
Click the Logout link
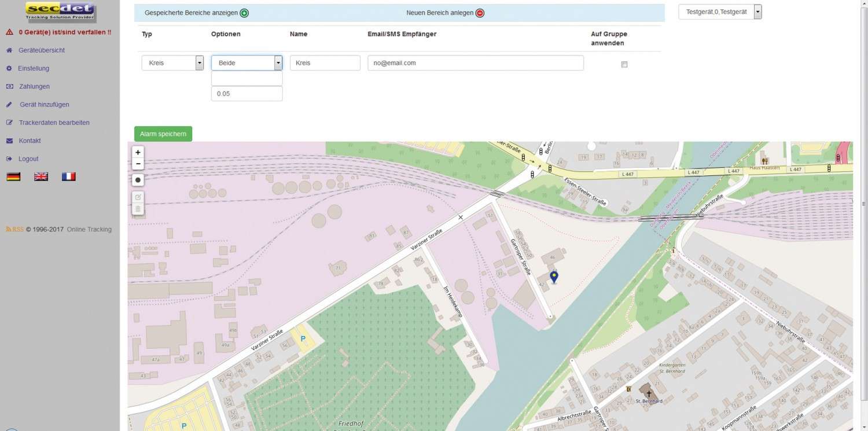28,159
